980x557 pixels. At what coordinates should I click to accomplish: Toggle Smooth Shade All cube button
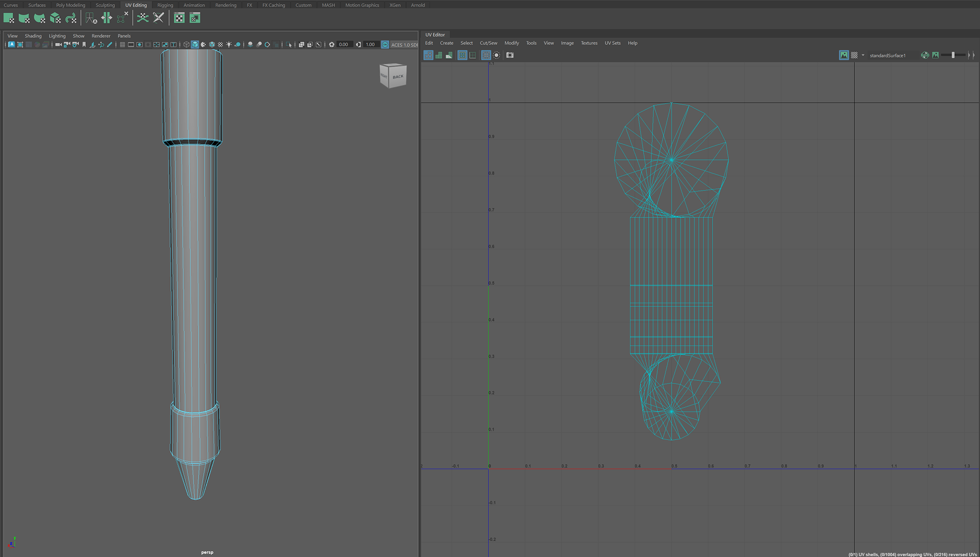[x=194, y=44]
